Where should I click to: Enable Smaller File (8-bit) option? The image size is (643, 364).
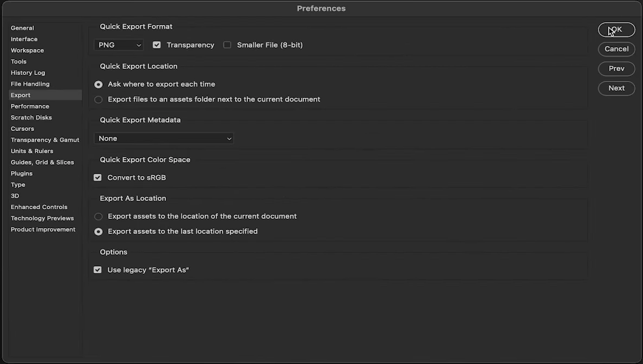tap(227, 45)
